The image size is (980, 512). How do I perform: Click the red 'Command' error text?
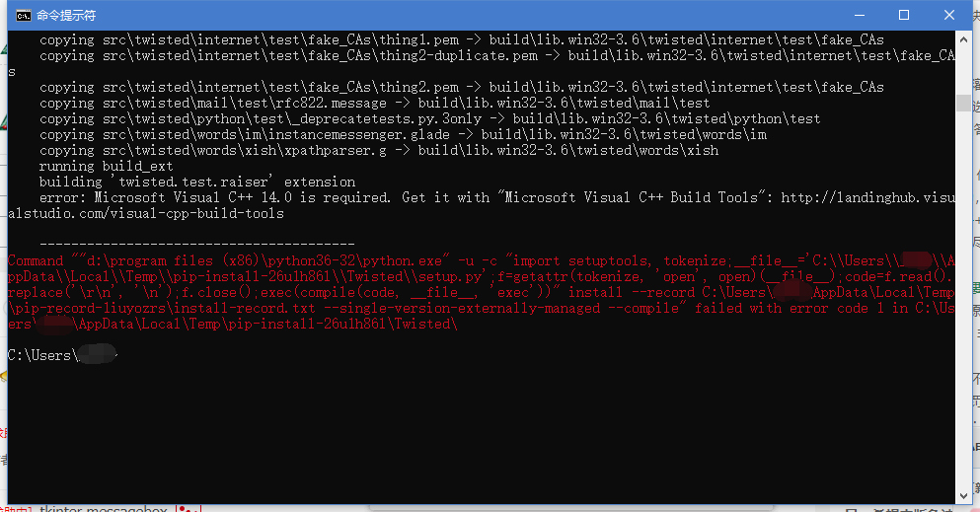pyautogui.click(x=37, y=260)
